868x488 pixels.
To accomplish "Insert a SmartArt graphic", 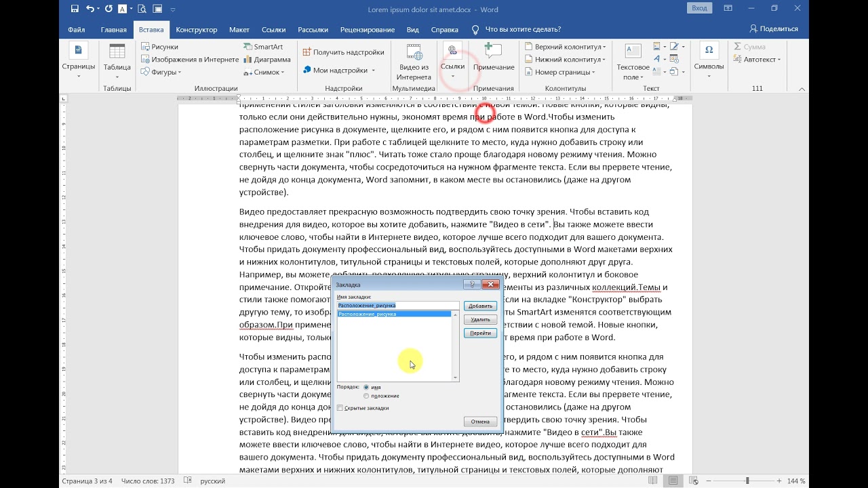I will 263,47.
